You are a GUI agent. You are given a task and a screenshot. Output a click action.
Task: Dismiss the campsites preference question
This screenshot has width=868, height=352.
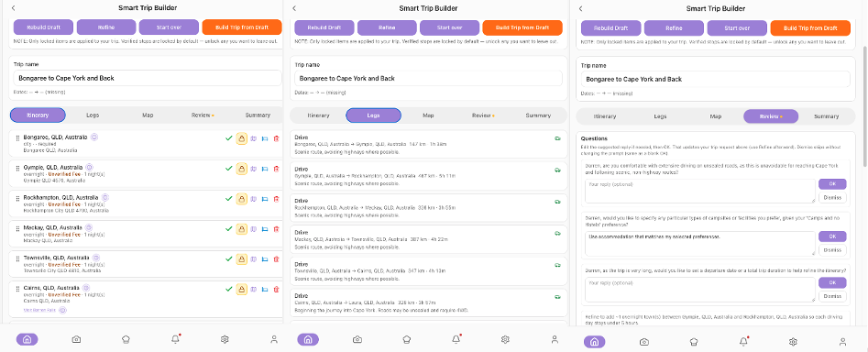click(832, 249)
